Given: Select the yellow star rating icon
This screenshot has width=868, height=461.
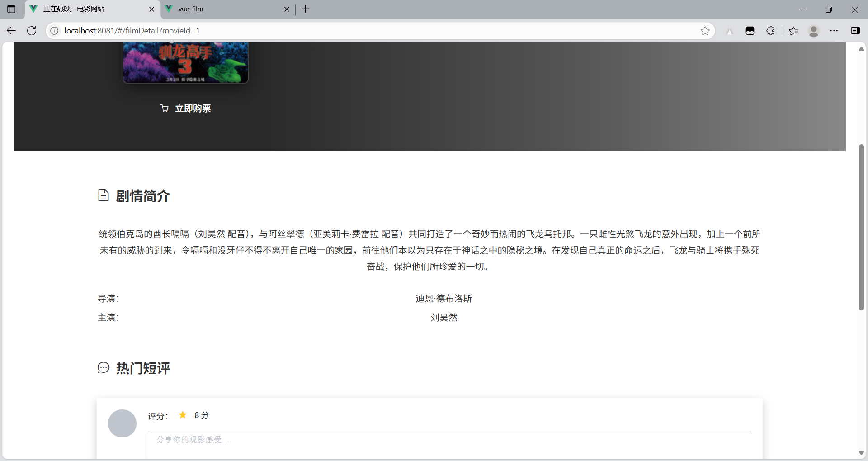Looking at the screenshot, I should click(x=183, y=414).
